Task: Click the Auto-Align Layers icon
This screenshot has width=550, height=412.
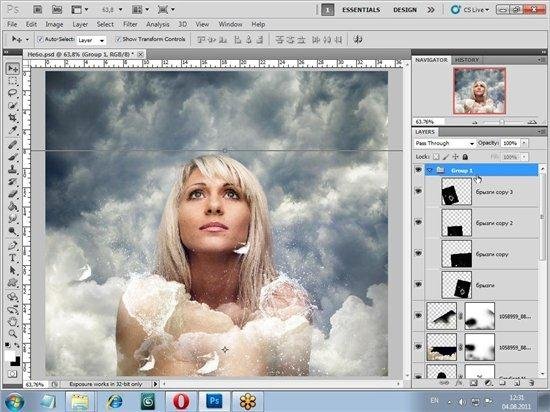Action: 357,39
